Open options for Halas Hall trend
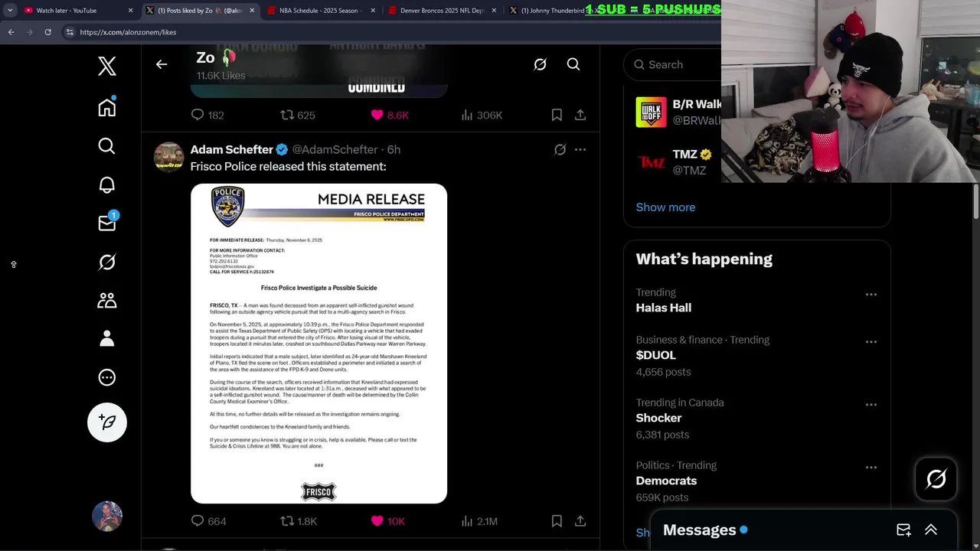The image size is (980, 551). pyautogui.click(x=871, y=294)
